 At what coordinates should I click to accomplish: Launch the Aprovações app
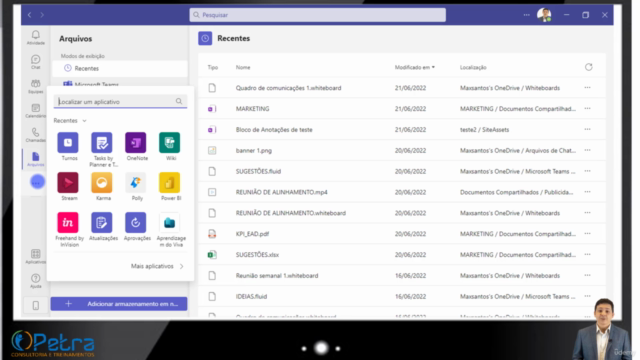tap(136, 222)
